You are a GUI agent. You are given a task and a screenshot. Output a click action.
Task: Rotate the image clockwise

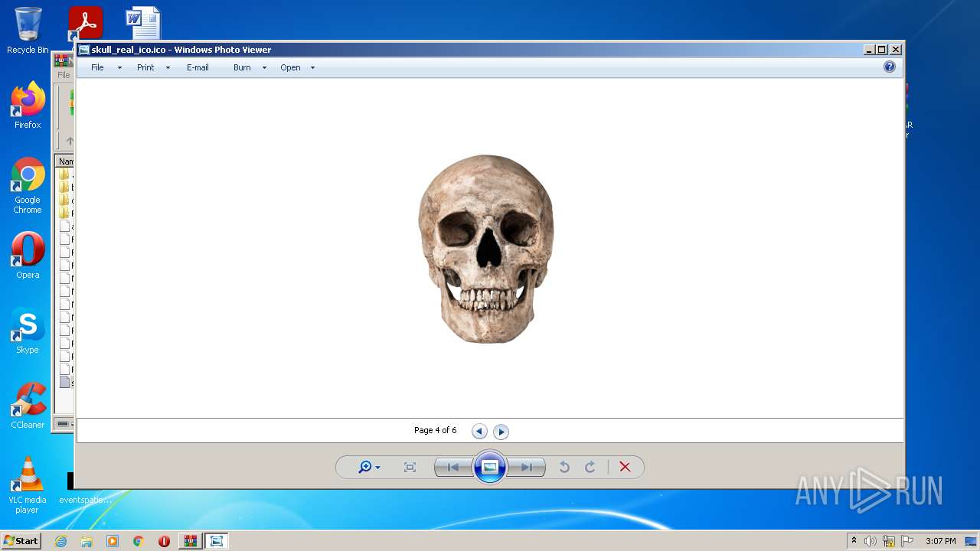pos(590,468)
